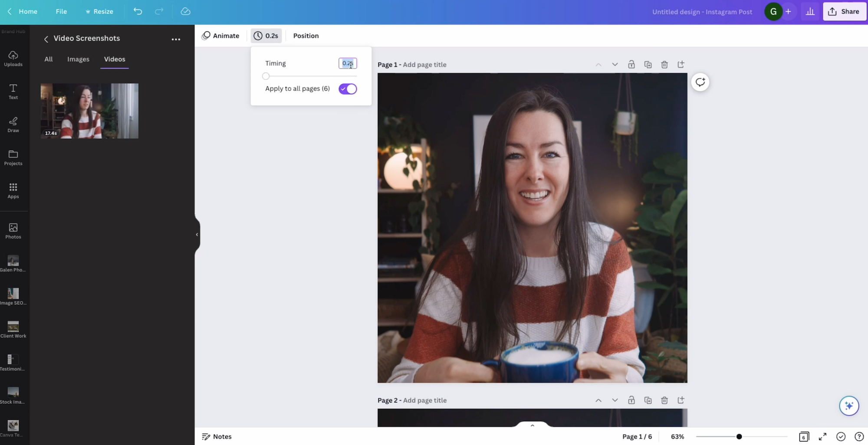Viewport: 868px width, 445px height.
Task: Lock Page 1 with the padlock icon
Action: point(631,64)
